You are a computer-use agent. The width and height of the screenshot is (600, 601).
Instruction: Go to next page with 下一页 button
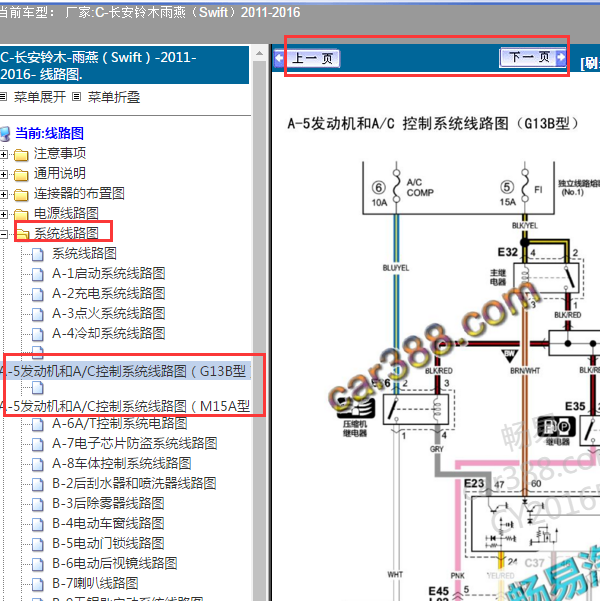click(533, 57)
